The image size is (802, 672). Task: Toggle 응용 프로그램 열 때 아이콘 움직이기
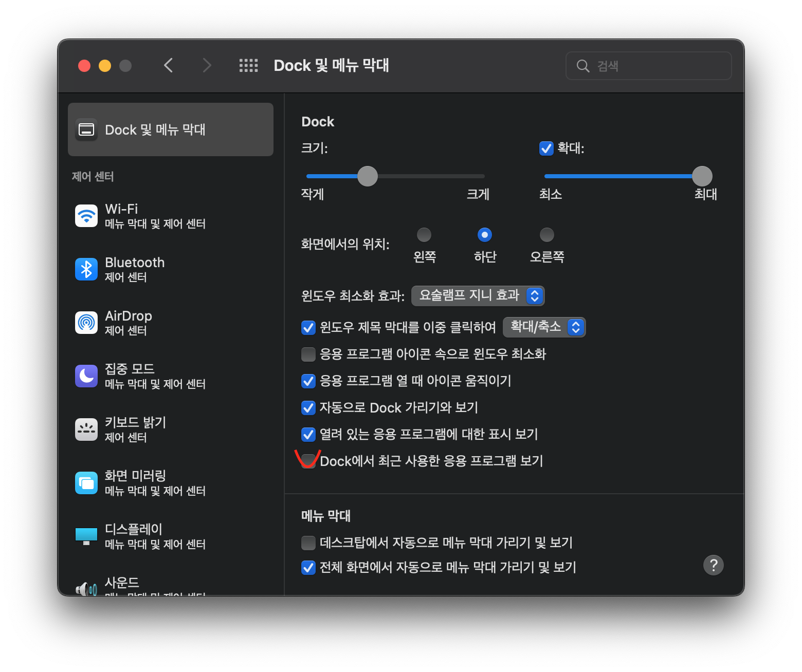[308, 381]
